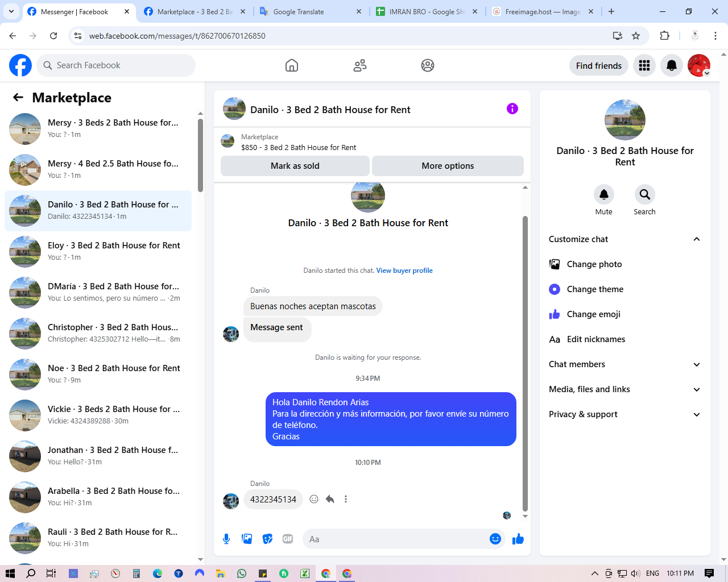Switch to Google Translate tab
Image resolution: width=728 pixels, height=582 pixels.
(311, 11)
